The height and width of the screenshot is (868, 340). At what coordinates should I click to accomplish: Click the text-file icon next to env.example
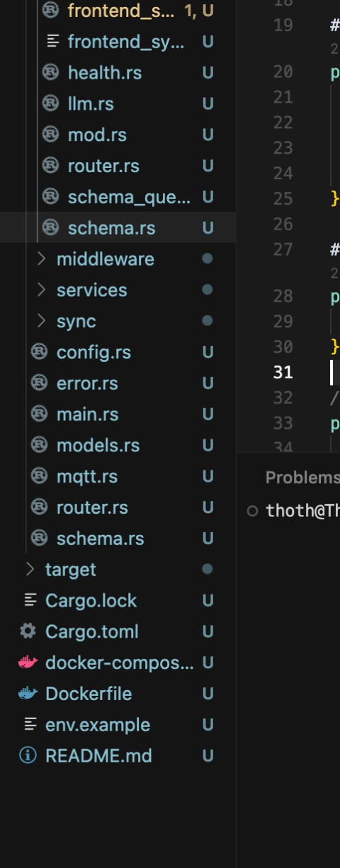click(30, 725)
